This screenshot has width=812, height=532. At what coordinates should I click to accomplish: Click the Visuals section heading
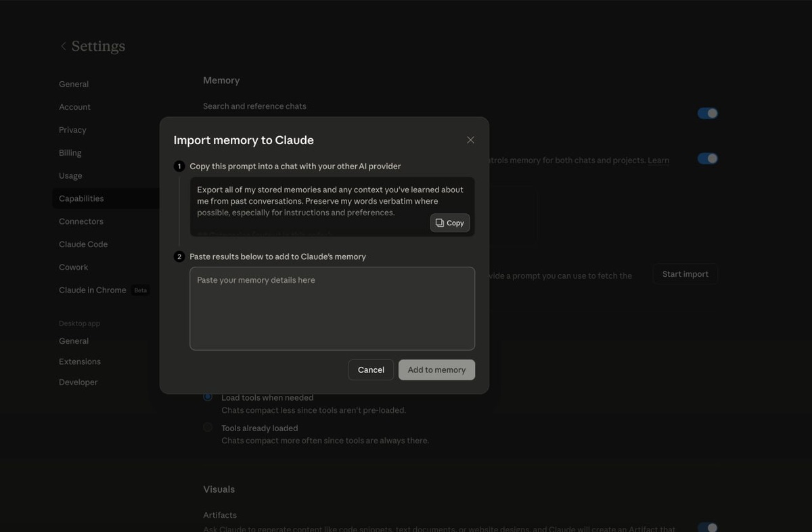click(x=219, y=489)
